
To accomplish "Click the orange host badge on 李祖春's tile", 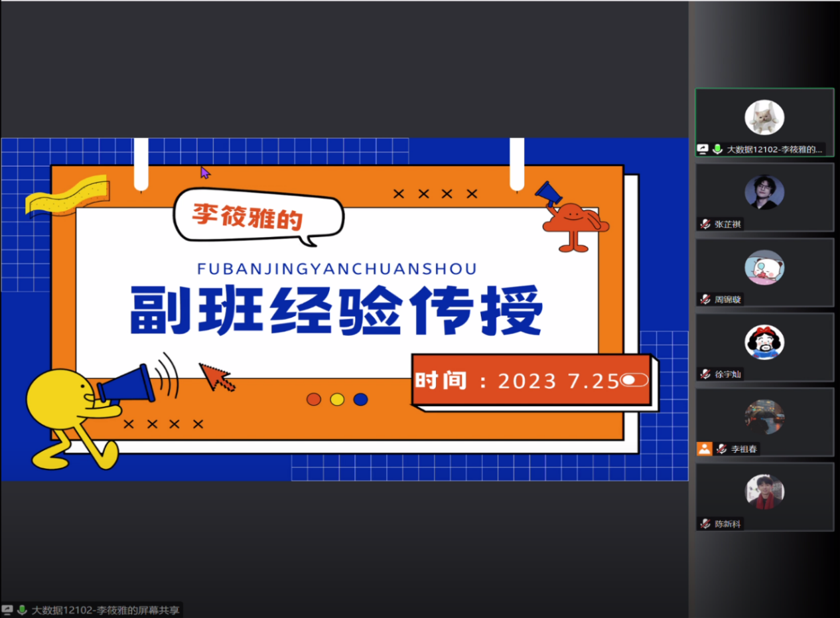I will coord(704,449).
